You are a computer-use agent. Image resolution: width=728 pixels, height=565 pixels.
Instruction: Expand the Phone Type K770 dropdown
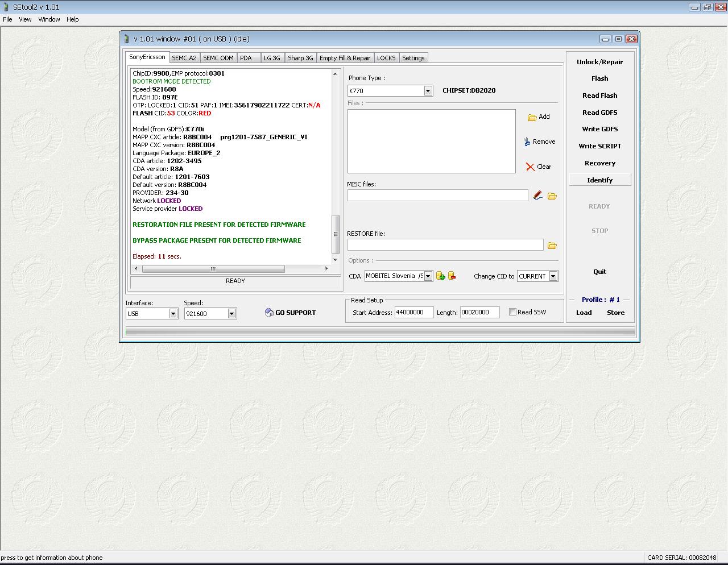click(x=428, y=91)
